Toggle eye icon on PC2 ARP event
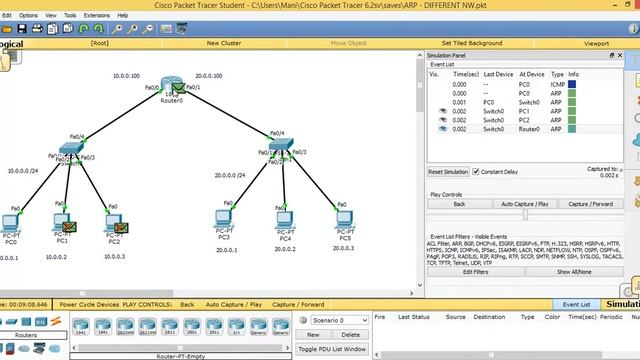Screen dimensions: 640x360 442,120
